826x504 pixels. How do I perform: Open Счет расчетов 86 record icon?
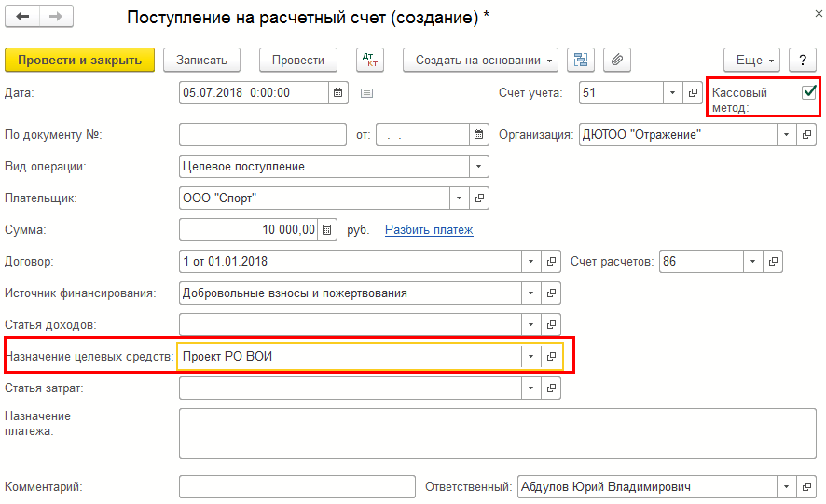[x=773, y=261]
